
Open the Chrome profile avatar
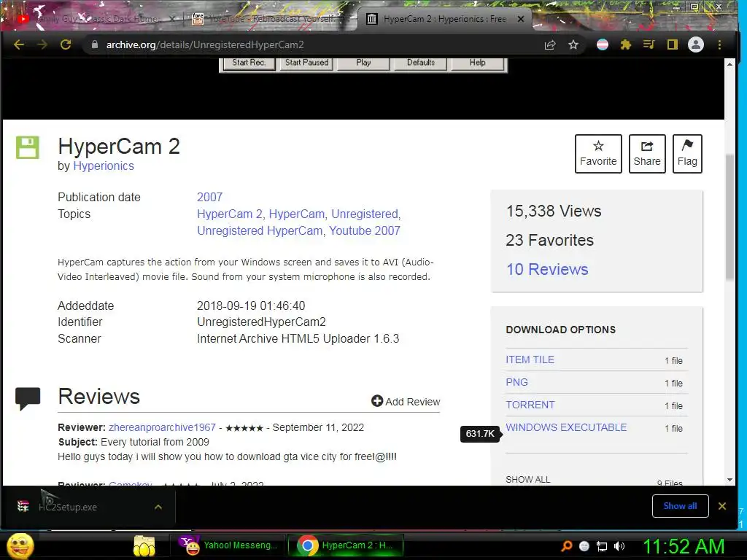click(695, 44)
